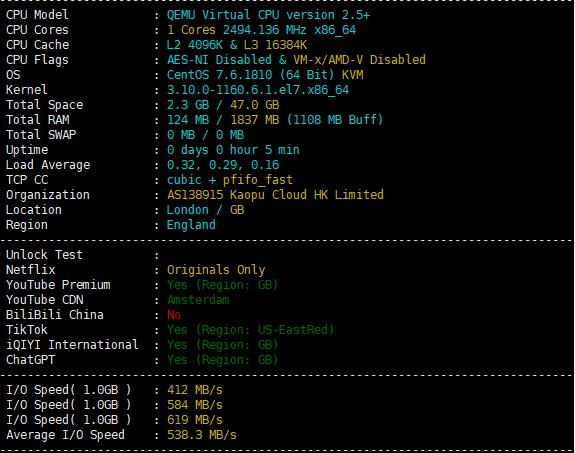Click the CPU Model value QEMU Virtual CPU

point(268,15)
